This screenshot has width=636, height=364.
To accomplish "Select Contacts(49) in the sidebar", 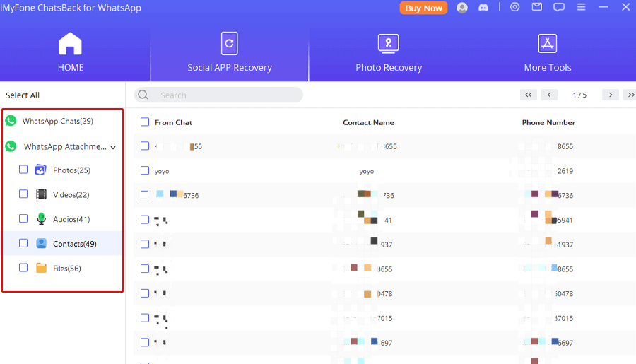I will point(74,244).
